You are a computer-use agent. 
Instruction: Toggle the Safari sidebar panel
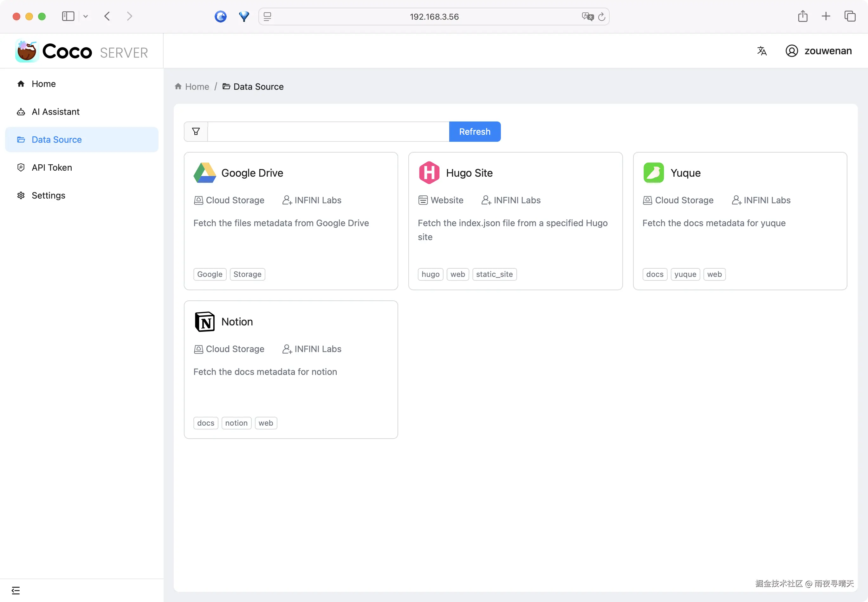[68, 16]
